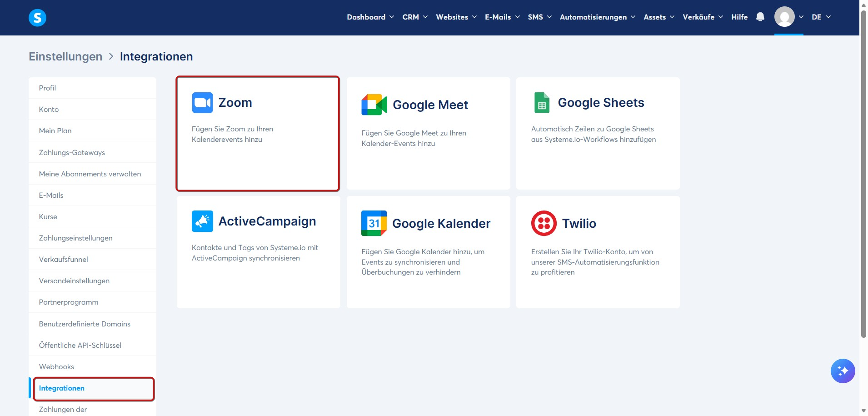Viewport: 868px width, 416px height.
Task: Open the notification bell
Action: pyautogui.click(x=760, y=17)
